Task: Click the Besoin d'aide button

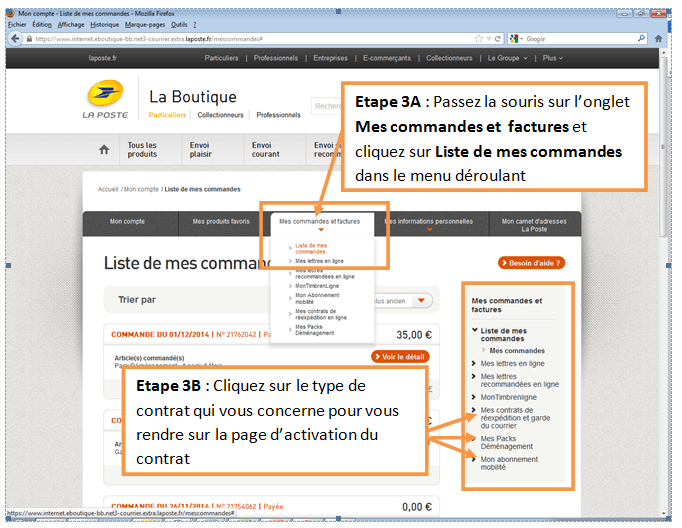Action: [531, 263]
